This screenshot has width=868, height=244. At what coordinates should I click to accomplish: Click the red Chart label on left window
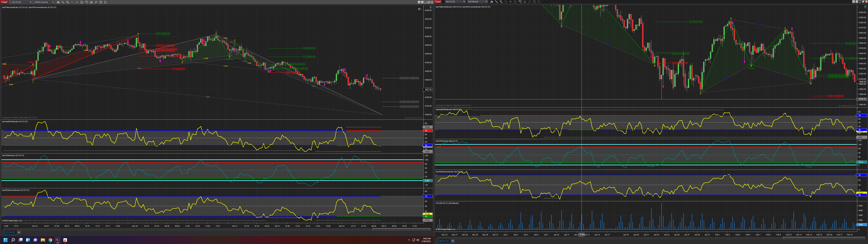(4, 2)
